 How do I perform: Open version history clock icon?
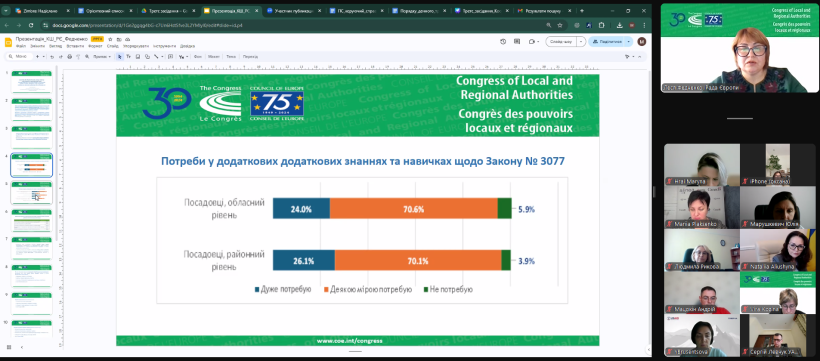point(503,42)
